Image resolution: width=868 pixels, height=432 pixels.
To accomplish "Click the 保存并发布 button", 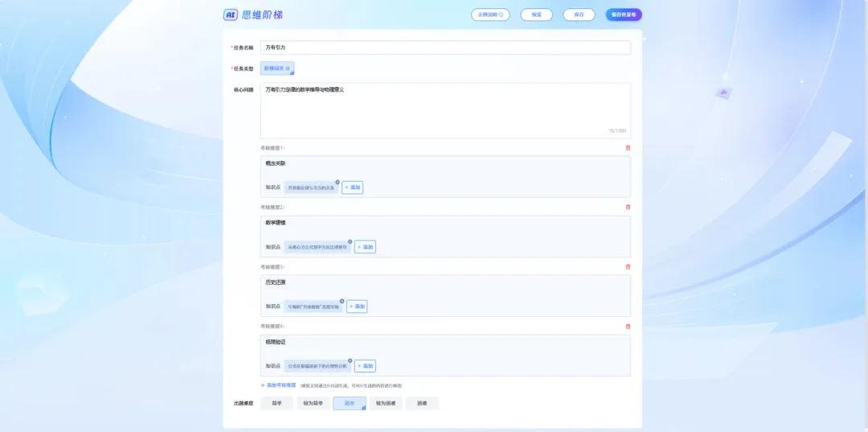I will (x=624, y=15).
